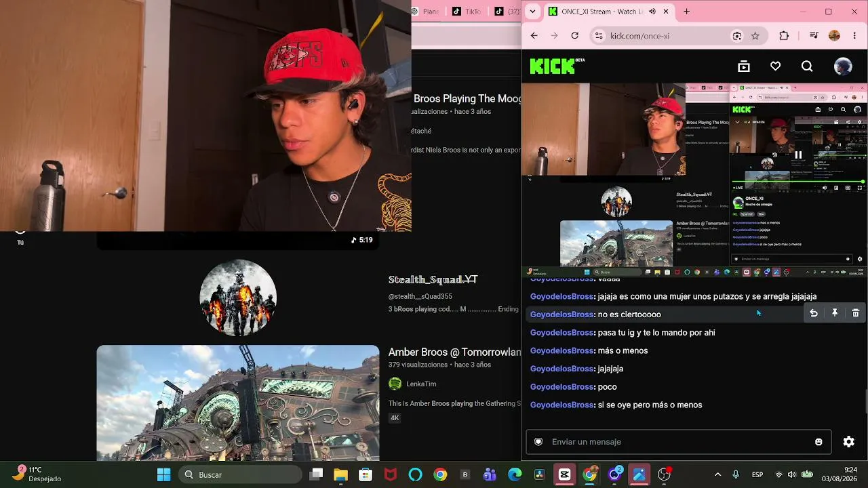Click 'si se oye pero más o menos' message
The width and height of the screenshot is (868, 488).
tap(650, 405)
